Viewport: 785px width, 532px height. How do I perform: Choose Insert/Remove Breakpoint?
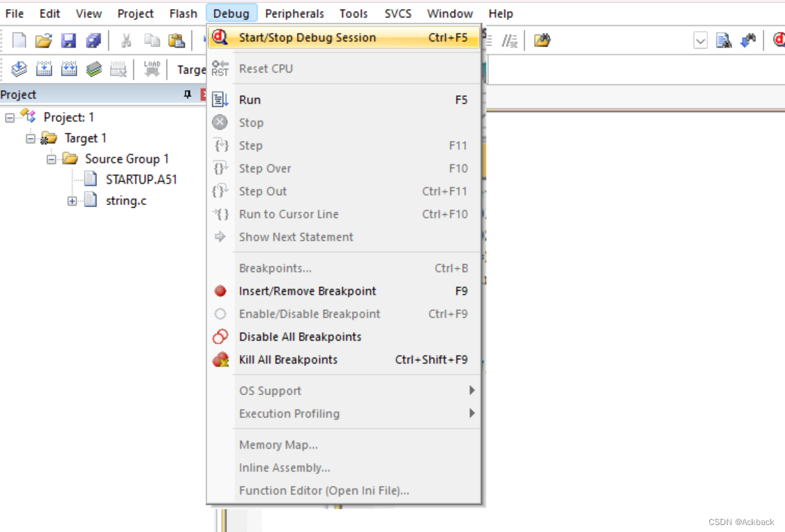[344, 291]
